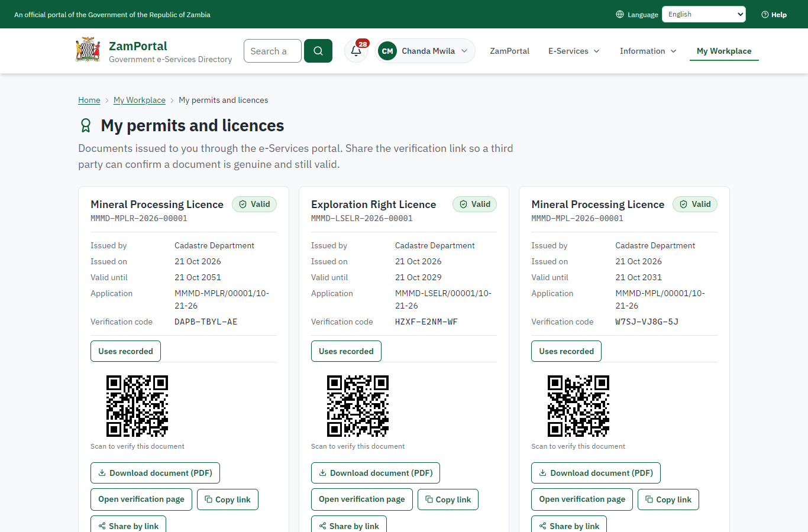Image resolution: width=808 pixels, height=532 pixels.
Task: Click the ZamPortal coat of arms logo
Action: (x=88, y=50)
